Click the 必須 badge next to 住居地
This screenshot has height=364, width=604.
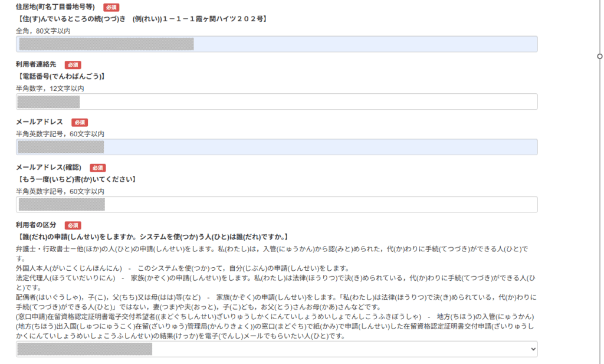click(x=111, y=8)
